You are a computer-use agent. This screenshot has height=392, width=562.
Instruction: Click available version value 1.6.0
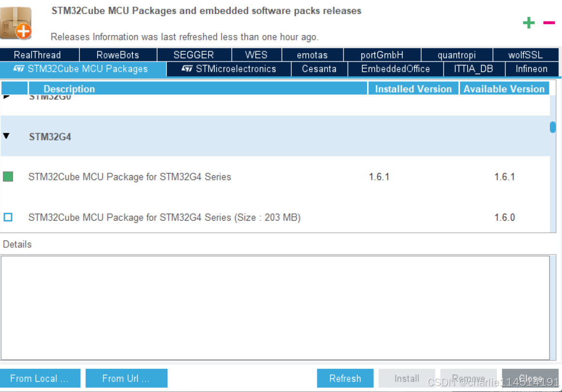tap(504, 217)
